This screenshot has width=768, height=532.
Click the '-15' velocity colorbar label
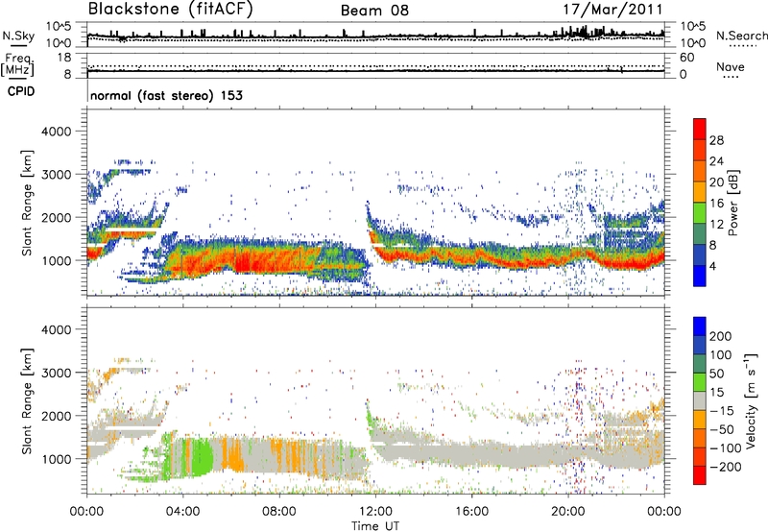click(x=722, y=411)
